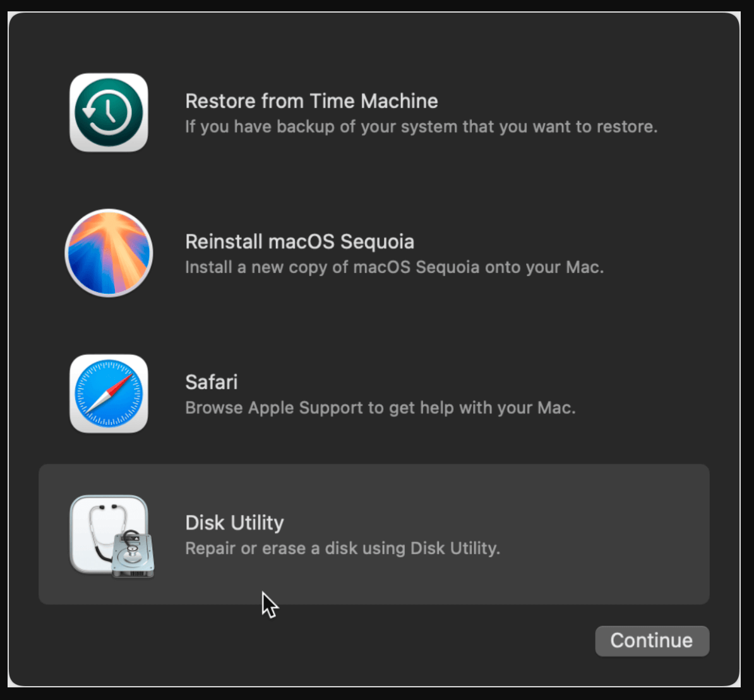754x700 pixels.
Task: Click the backup description under Time Machine
Action: point(421,126)
